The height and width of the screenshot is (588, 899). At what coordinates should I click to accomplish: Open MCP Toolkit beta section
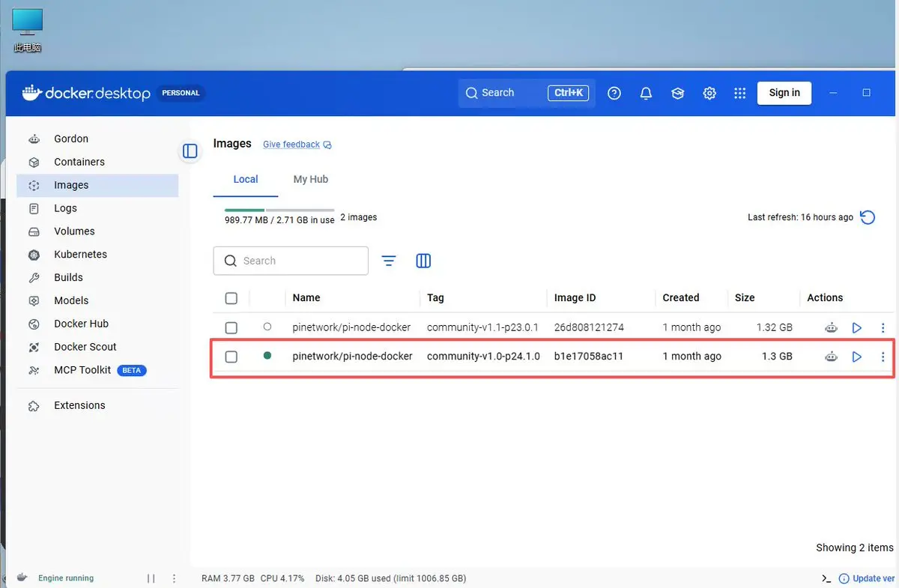[x=97, y=370]
